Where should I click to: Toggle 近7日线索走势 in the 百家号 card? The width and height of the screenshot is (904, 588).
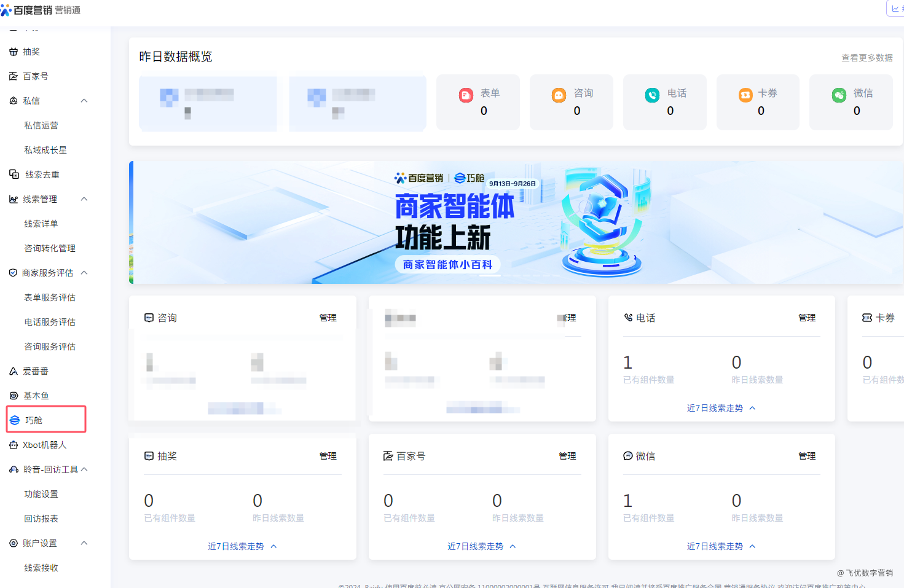482,546
